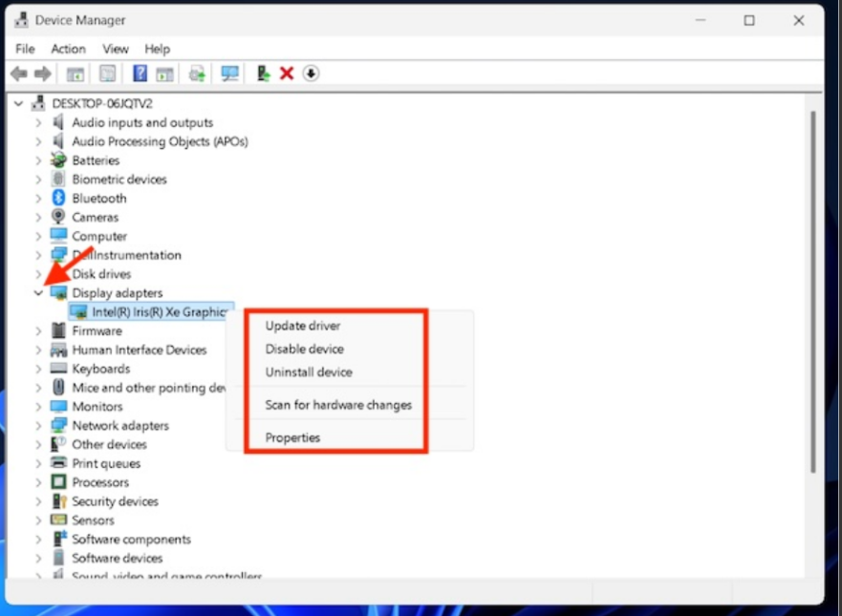This screenshot has width=842, height=616.
Task: Click the Batteries category icon
Action: (x=58, y=159)
